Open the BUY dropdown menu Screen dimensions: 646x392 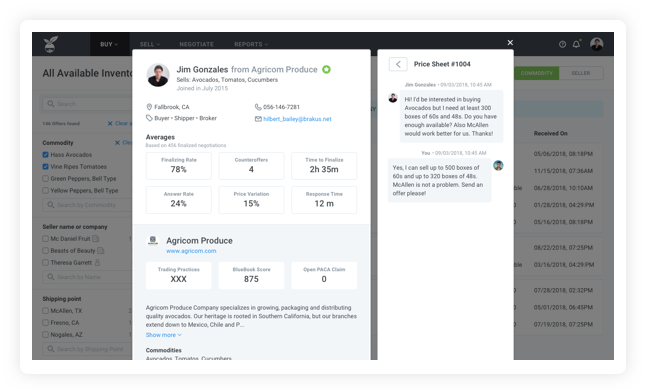coord(109,44)
